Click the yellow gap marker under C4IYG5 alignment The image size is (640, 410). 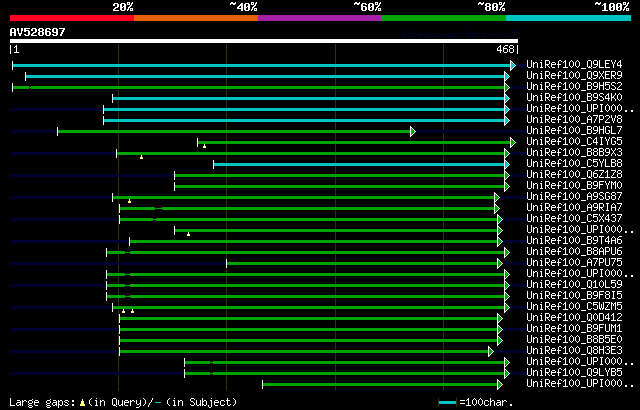204,146
